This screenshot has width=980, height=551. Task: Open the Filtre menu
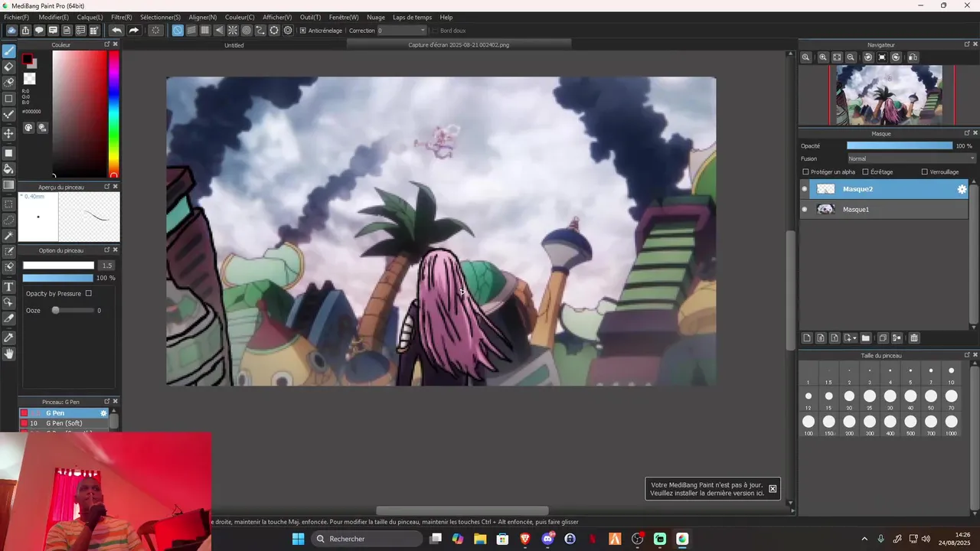click(x=121, y=17)
